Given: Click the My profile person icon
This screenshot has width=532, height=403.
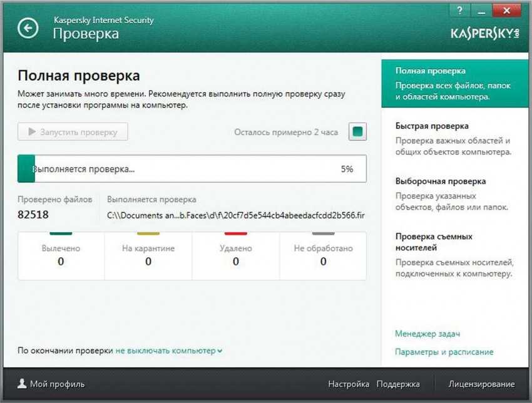Looking at the screenshot, I should (22, 384).
